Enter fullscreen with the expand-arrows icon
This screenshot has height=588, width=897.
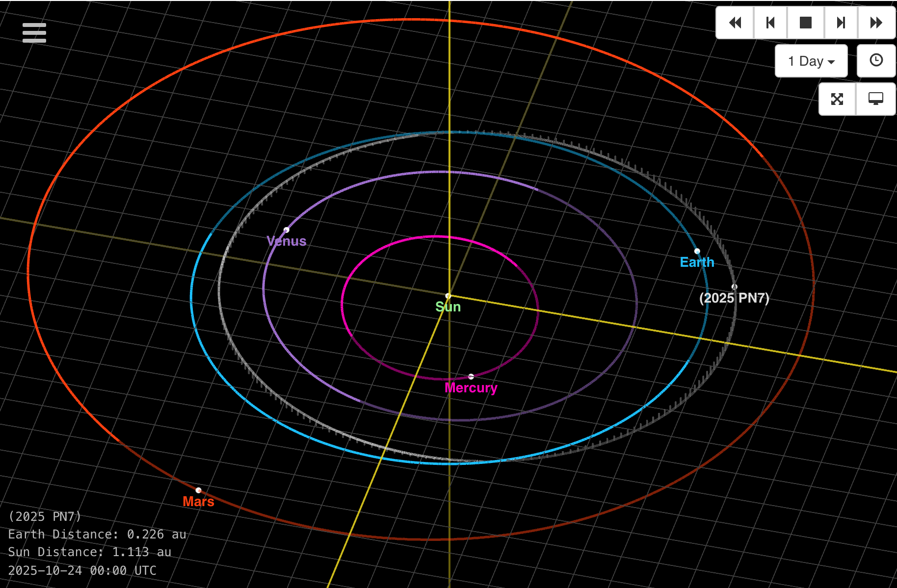point(837,99)
